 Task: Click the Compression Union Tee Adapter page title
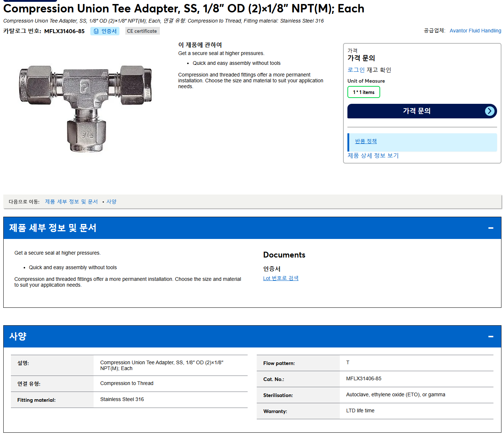(184, 8)
